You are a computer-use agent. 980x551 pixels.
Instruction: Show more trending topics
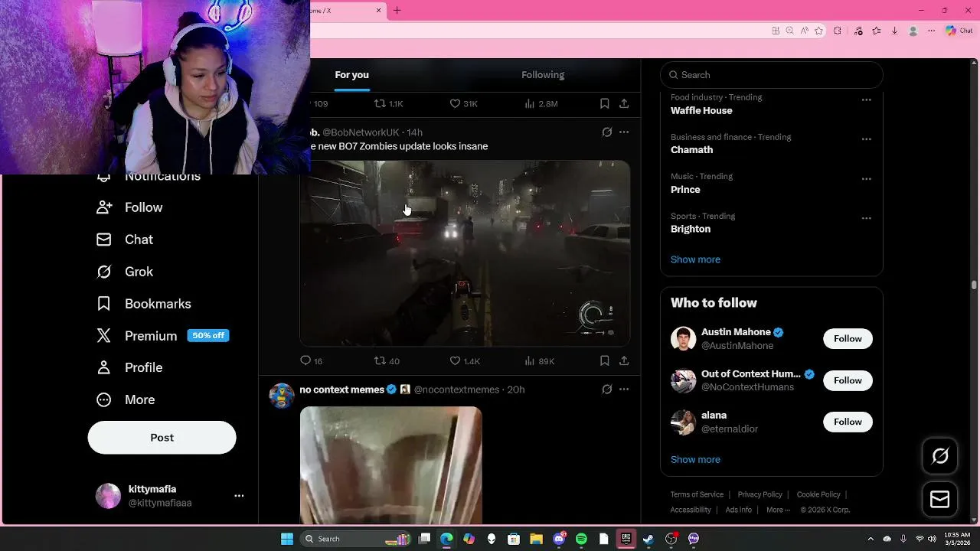pyautogui.click(x=695, y=259)
